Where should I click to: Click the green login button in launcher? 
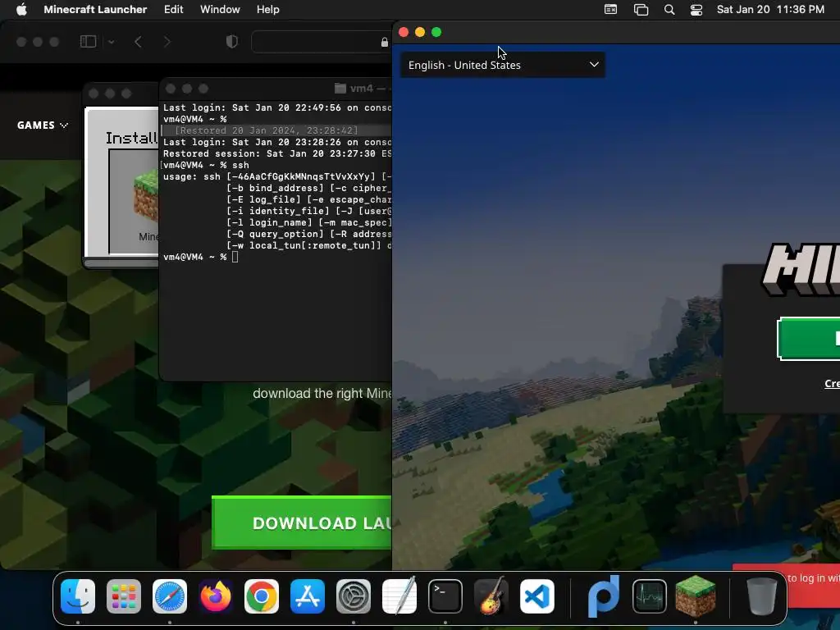[x=808, y=339]
